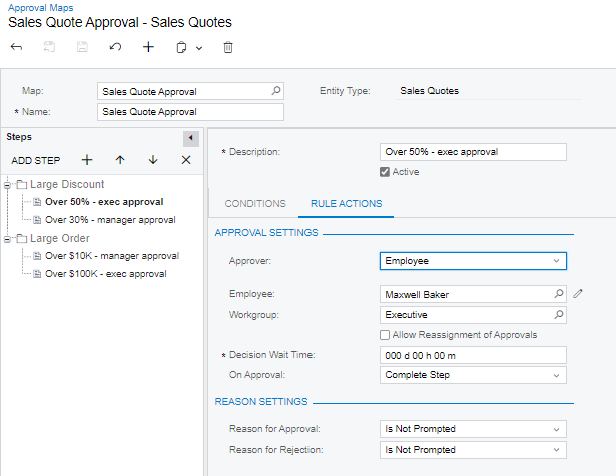Select Over $100K - exec approval rule
The height and width of the screenshot is (476, 616).
pos(106,274)
